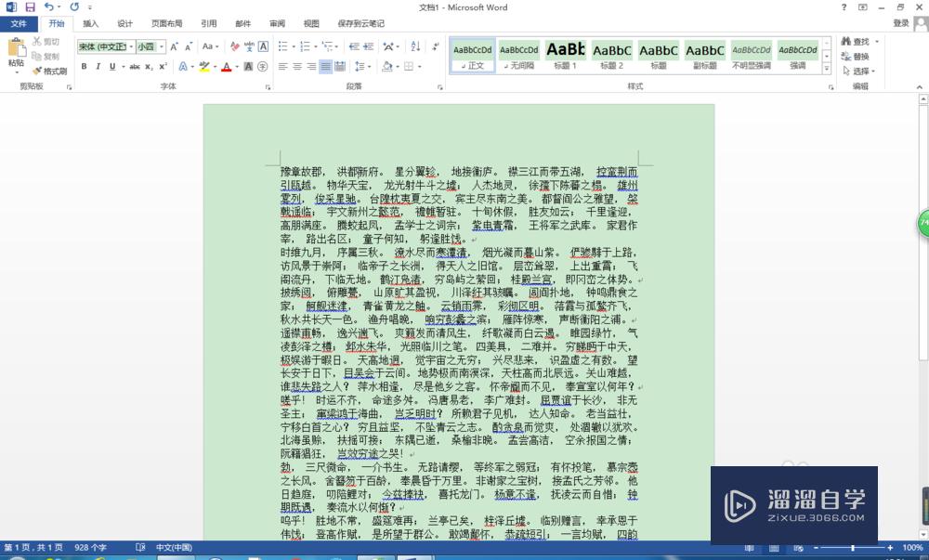
Task: Click the Phonetic Guide (拼音) icon
Action: pos(251,46)
